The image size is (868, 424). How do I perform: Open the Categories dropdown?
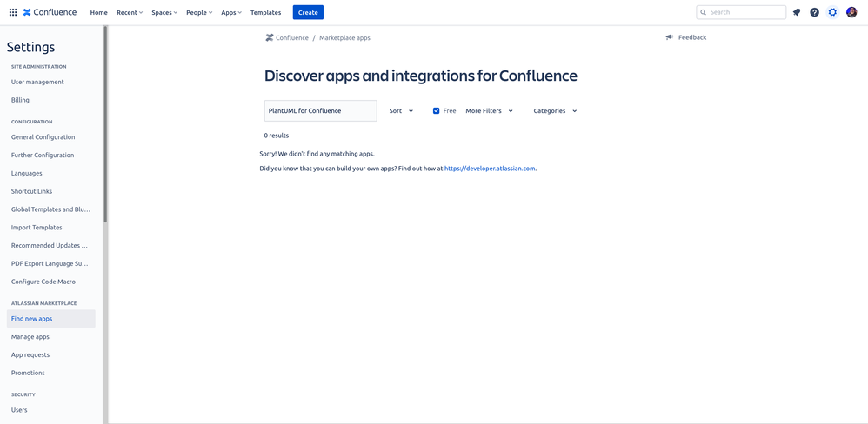tap(555, 110)
